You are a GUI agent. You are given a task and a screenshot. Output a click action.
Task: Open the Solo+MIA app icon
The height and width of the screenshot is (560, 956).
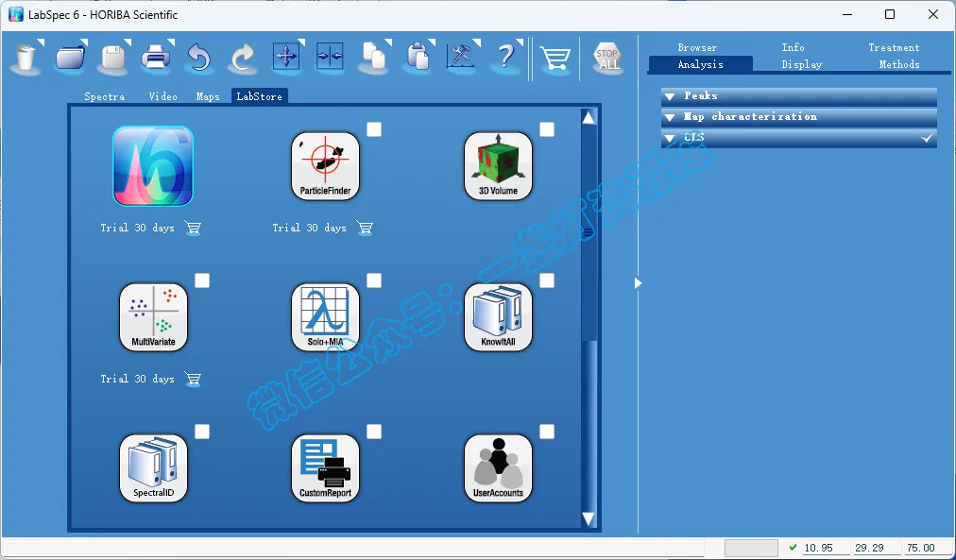(326, 317)
